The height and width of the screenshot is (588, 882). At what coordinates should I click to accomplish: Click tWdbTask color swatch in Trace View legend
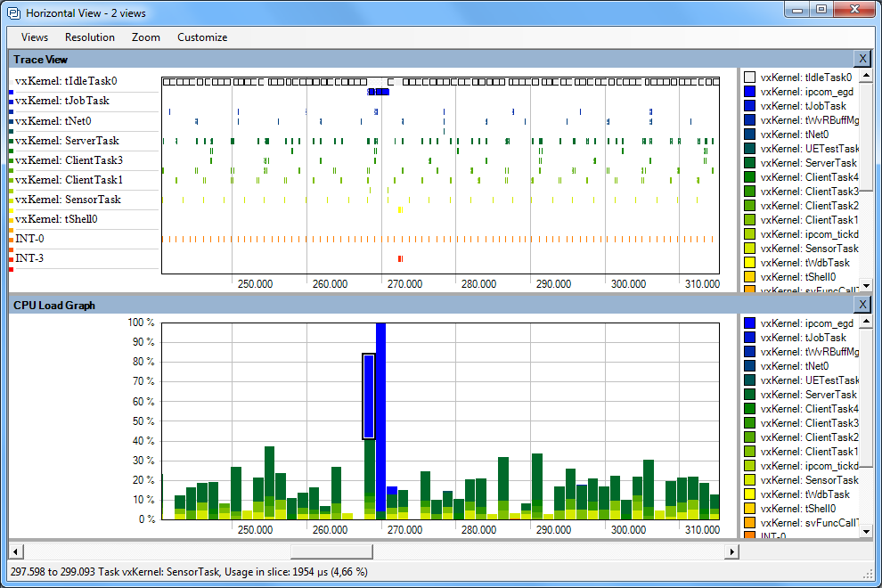coord(749,262)
